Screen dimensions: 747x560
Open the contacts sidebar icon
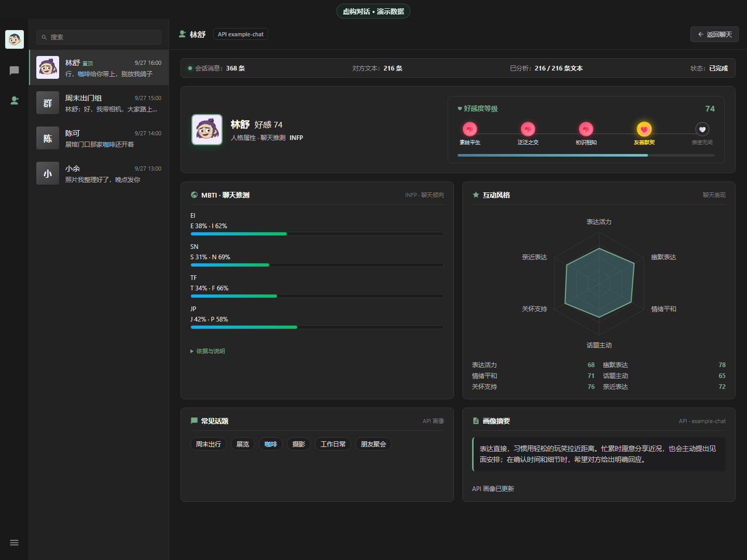[x=15, y=100]
